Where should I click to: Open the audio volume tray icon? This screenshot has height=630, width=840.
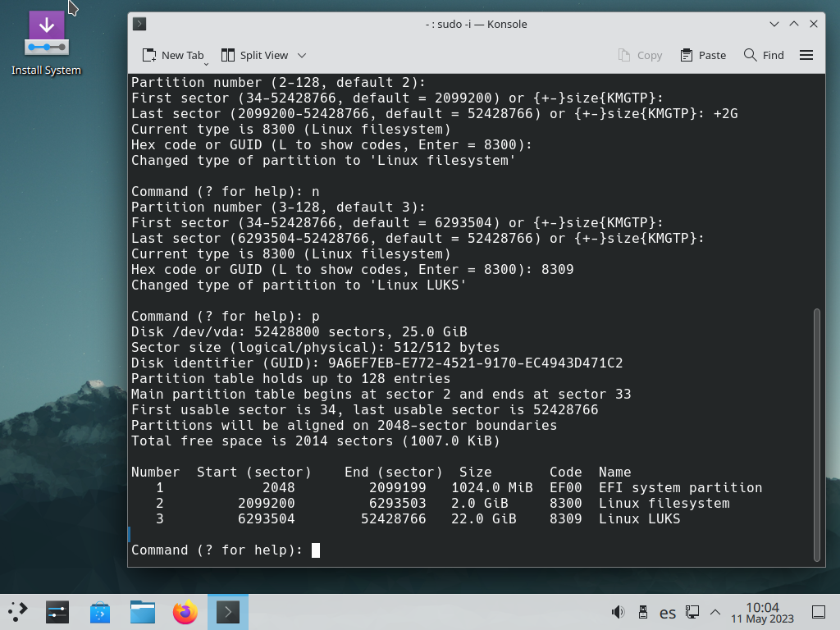click(619, 612)
